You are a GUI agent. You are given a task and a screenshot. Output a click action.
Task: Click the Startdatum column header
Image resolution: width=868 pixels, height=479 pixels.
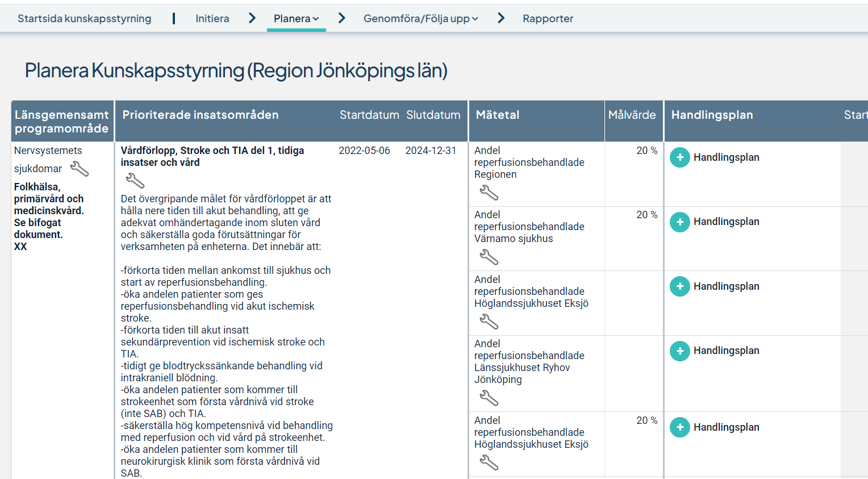369,115
